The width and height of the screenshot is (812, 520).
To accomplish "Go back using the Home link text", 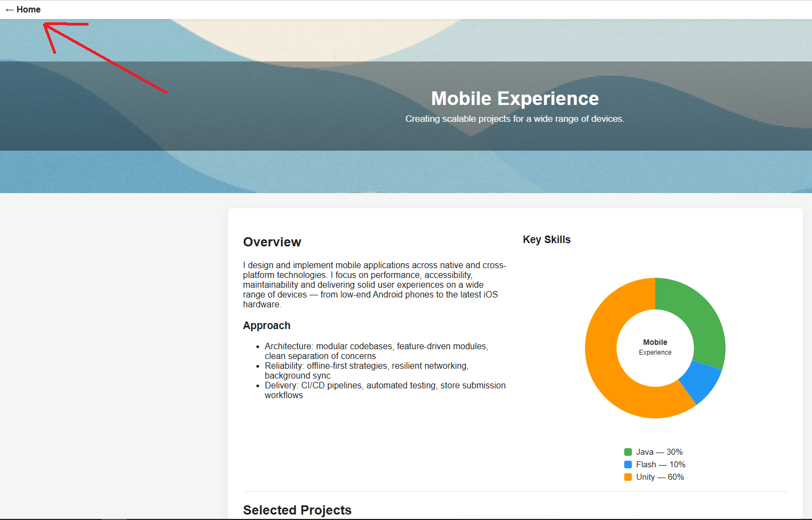I will [28, 10].
